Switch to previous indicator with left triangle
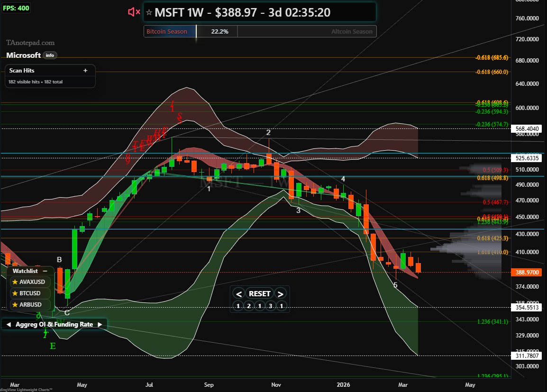The height and width of the screenshot is (392, 547). pos(9,325)
